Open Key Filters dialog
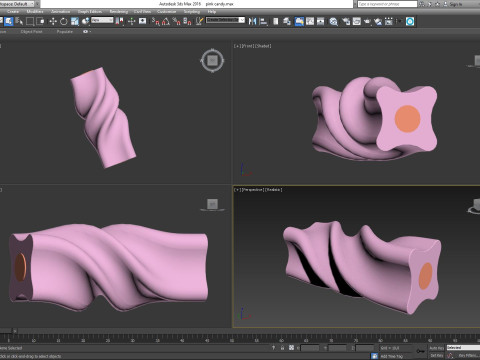480x360 pixels. [469, 356]
